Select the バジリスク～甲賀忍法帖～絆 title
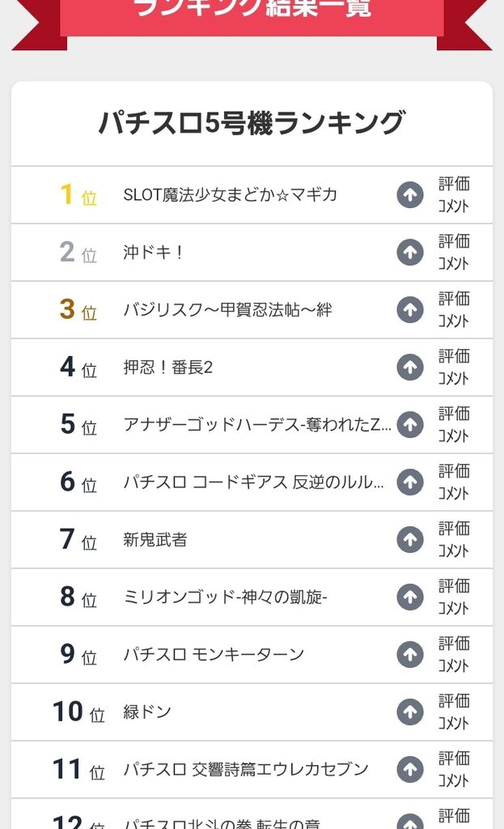 227,310
